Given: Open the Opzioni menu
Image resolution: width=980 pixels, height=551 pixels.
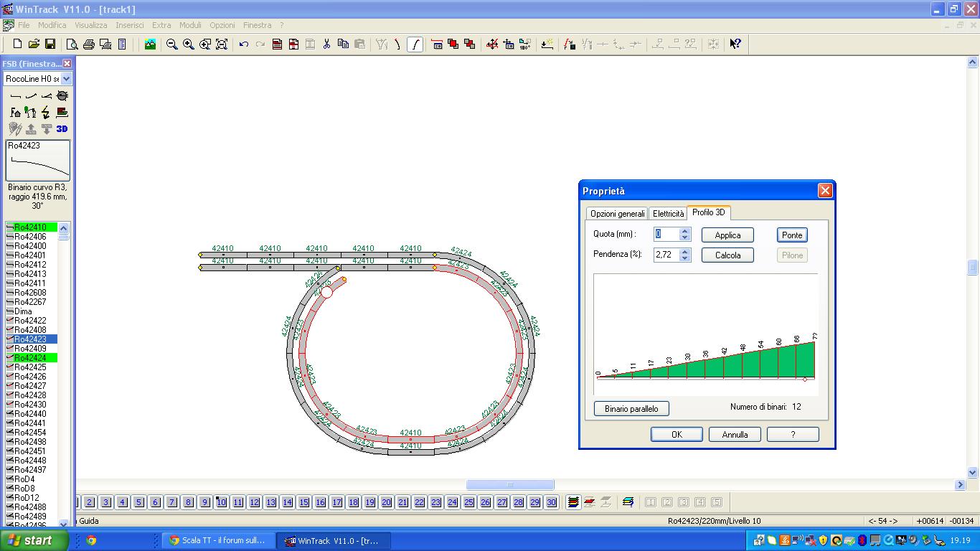Looking at the screenshot, I should [x=222, y=25].
